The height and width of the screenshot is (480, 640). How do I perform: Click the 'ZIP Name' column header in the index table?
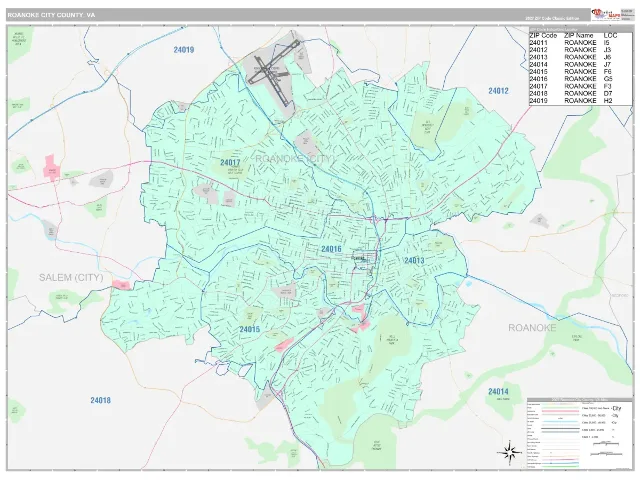(578, 36)
